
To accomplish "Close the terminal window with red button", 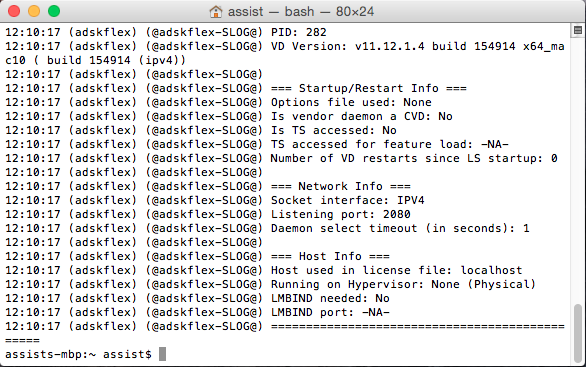I will coord(14,11).
